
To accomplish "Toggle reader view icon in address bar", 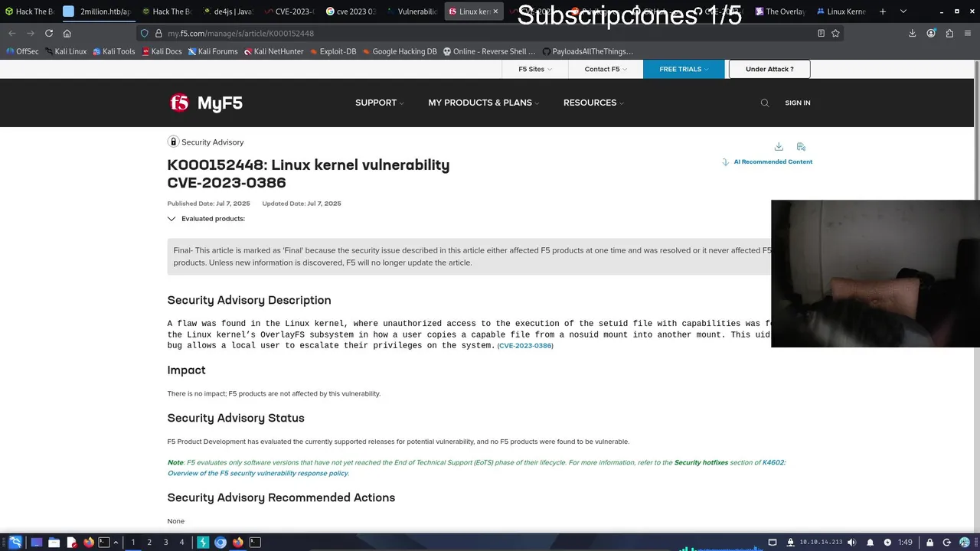I will [x=821, y=34].
